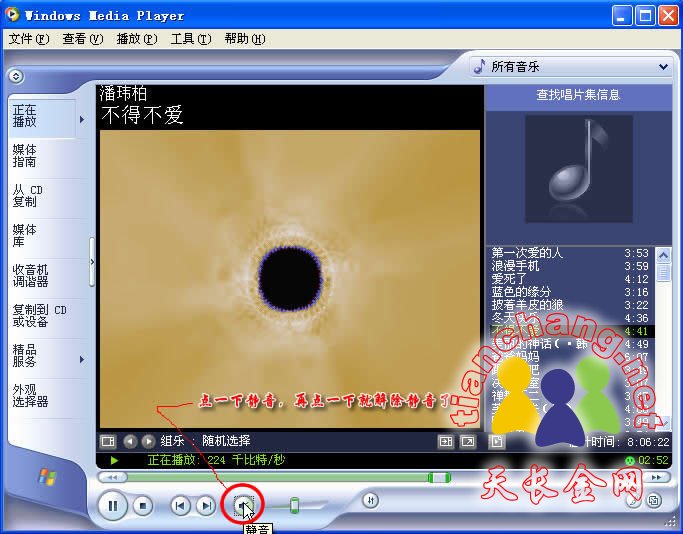Click the music note album art thumbnail

pyautogui.click(x=579, y=169)
